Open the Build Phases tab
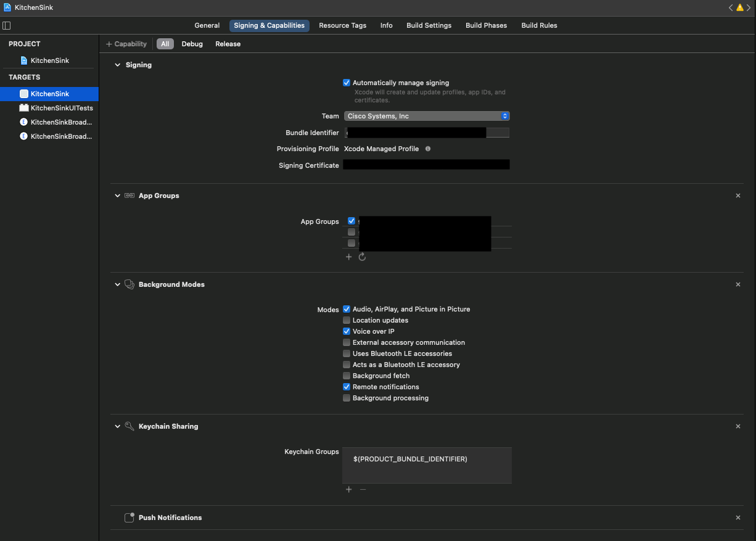The image size is (756, 541). tap(487, 25)
